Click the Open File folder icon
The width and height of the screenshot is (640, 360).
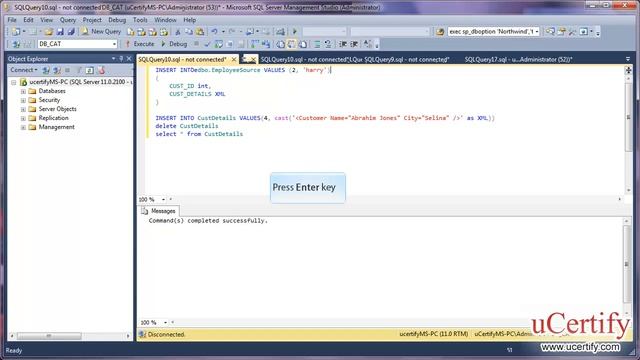tap(49, 31)
